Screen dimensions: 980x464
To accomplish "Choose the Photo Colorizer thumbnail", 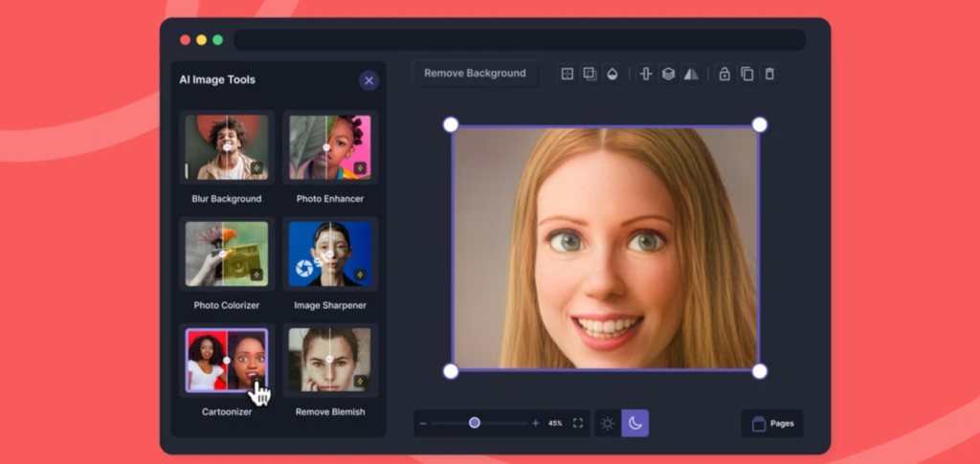I will click(226, 254).
